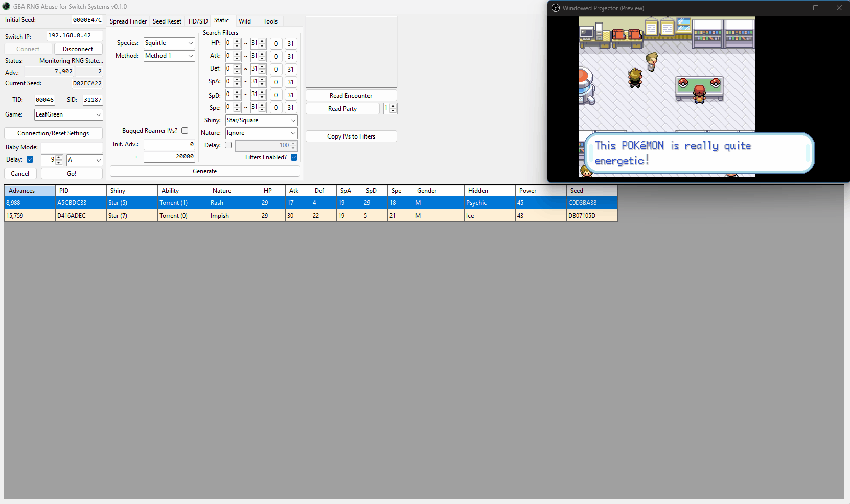850x504 pixels.
Task: Click the connection delay value stepper
Action: pos(52,160)
